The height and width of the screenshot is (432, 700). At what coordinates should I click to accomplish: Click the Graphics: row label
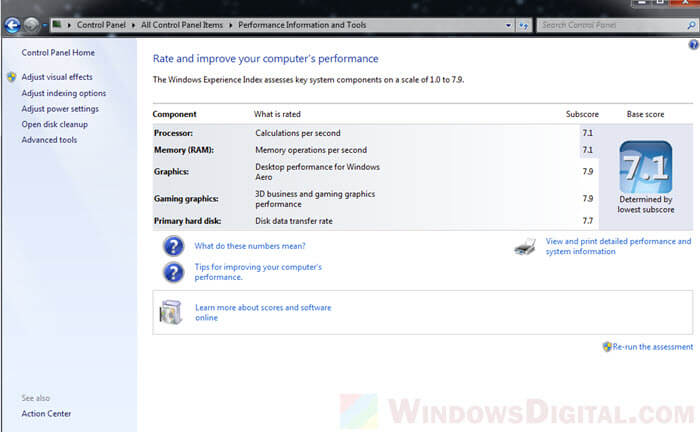click(x=171, y=171)
